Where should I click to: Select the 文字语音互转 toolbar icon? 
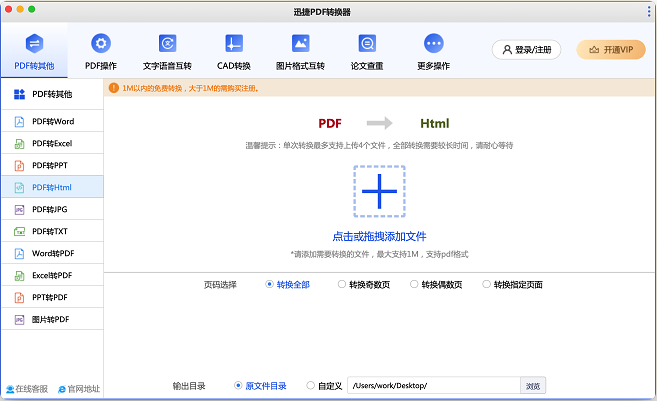click(167, 43)
